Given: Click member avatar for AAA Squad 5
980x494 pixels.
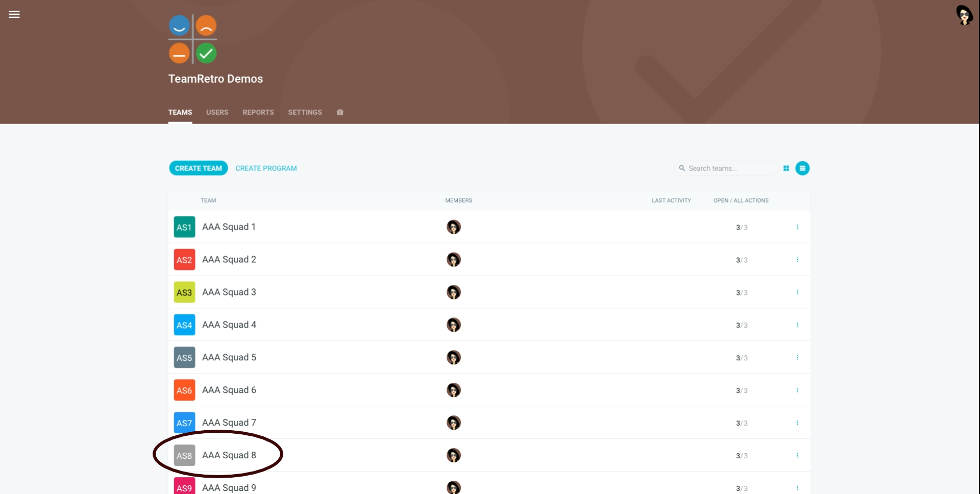Looking at the screenshot, I should [454, 358].
